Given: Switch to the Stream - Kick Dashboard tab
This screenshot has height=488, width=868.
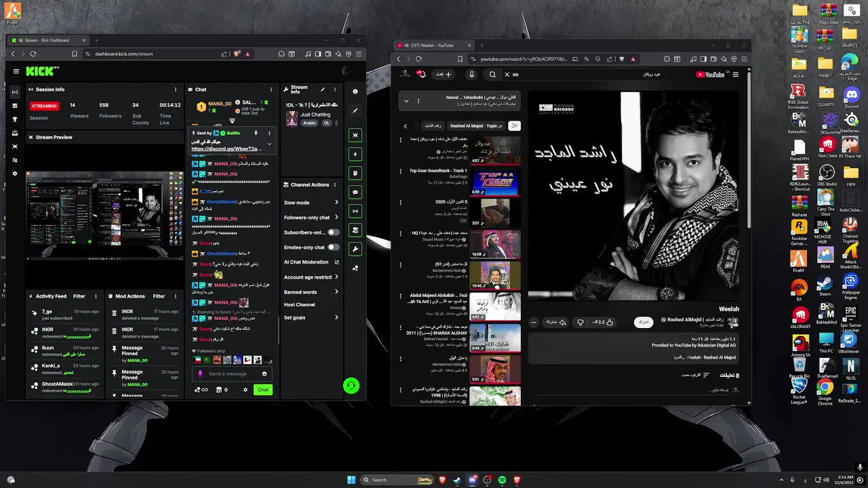Looking at the screenshot, I should tap(47, 40).
